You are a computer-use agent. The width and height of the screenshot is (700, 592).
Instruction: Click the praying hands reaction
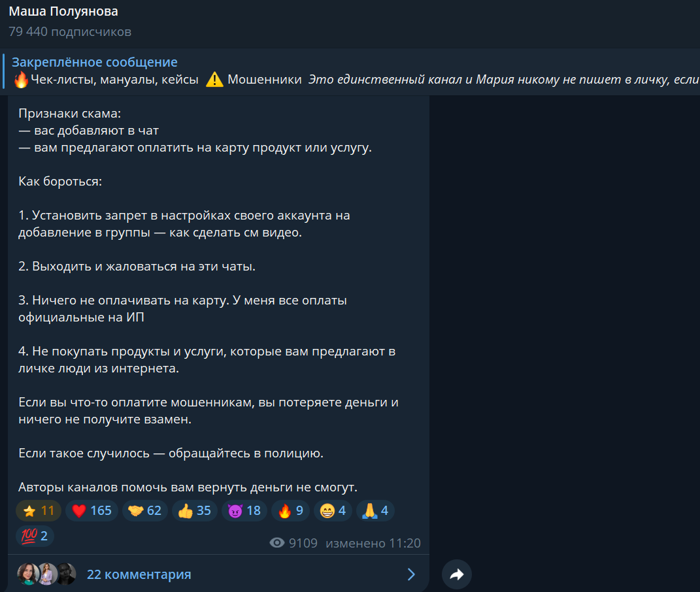point(375,510)
